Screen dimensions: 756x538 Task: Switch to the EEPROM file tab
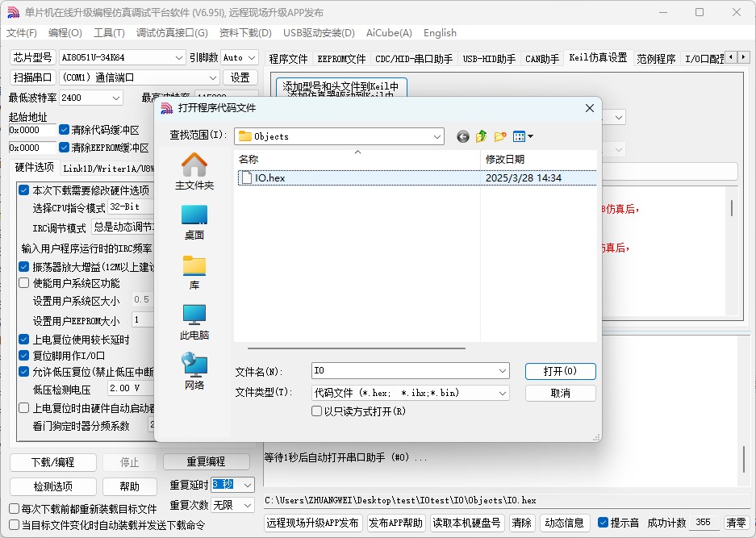[341, 59]
